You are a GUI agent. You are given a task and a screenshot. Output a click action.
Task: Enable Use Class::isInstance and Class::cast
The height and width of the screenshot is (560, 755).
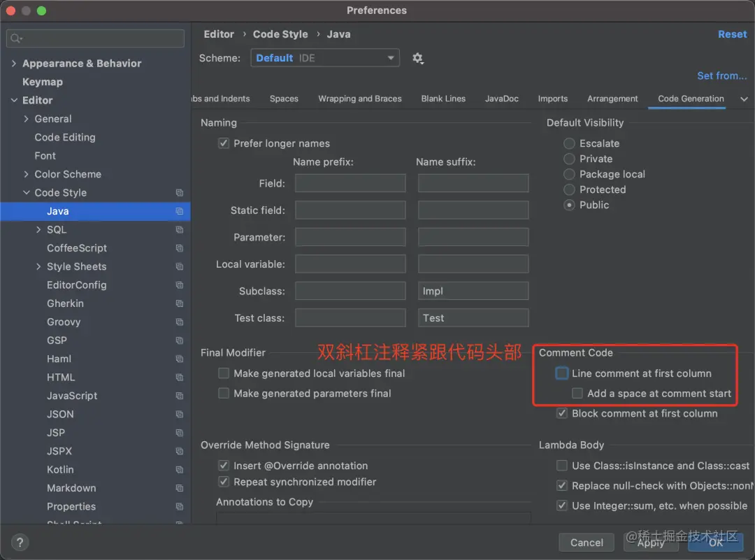point(562,466)
